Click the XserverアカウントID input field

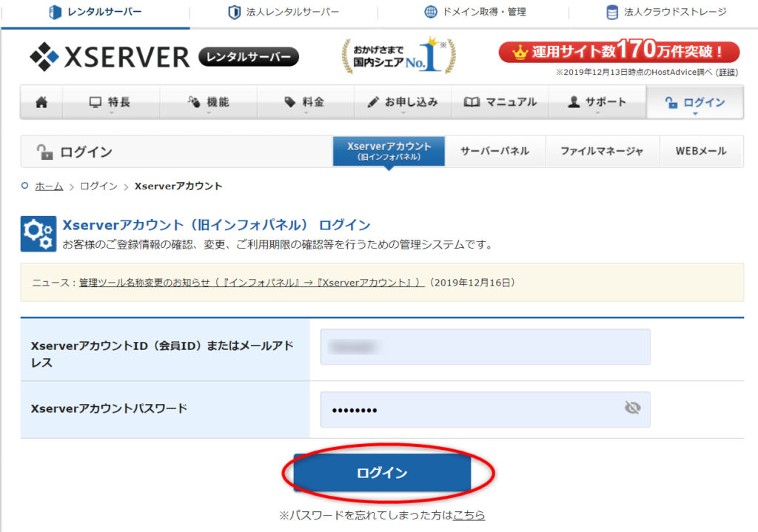[485, 347]
